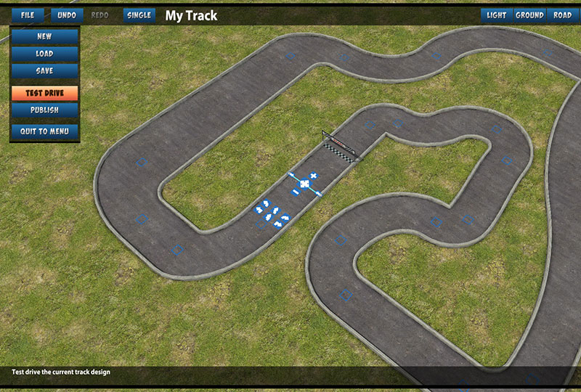The image size is (581, 392).
Task: Click SAVE in the file menu
Action: (x=44, y=70)
